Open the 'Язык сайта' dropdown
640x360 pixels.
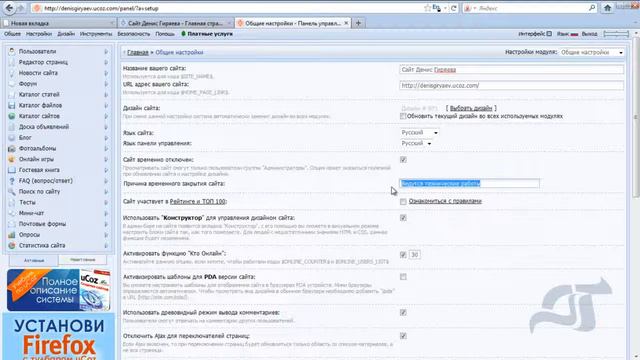coord(420,133)
